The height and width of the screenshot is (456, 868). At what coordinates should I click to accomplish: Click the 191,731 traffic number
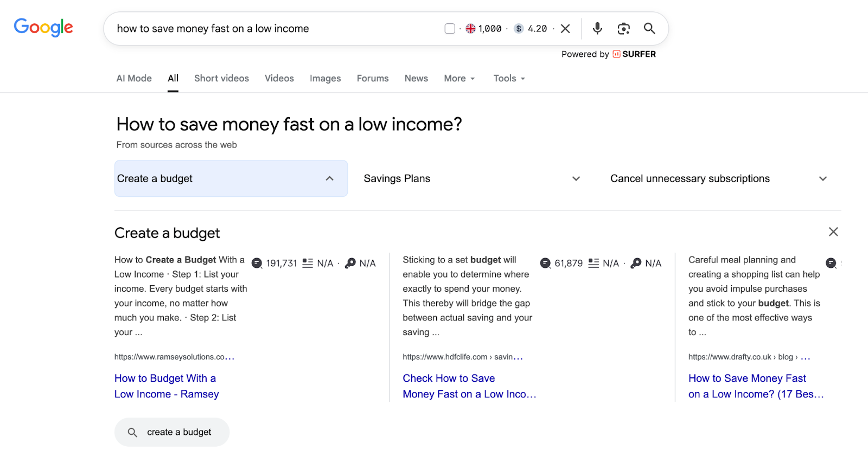(x=282, y=263)
